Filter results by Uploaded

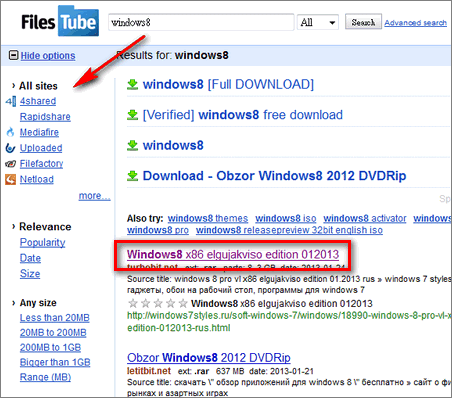click(41, 148)
